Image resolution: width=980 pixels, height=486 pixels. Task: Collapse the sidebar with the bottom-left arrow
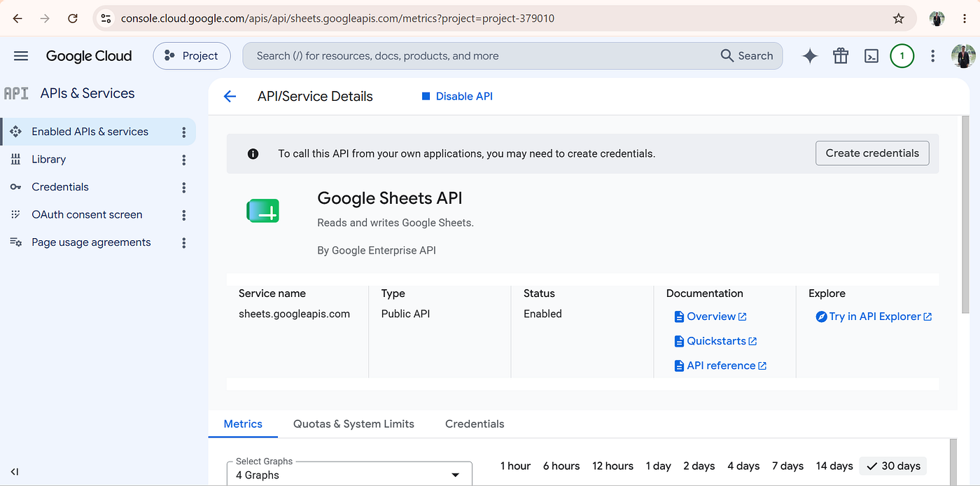click(x=15, y=472)
